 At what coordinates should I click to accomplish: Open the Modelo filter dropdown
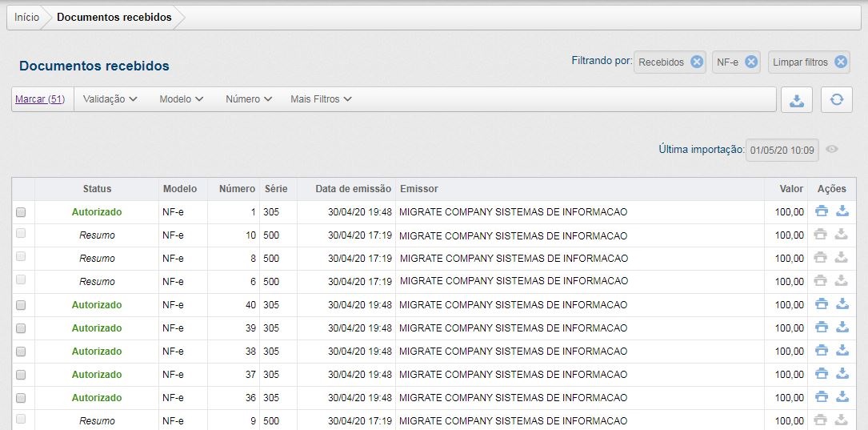181,99
